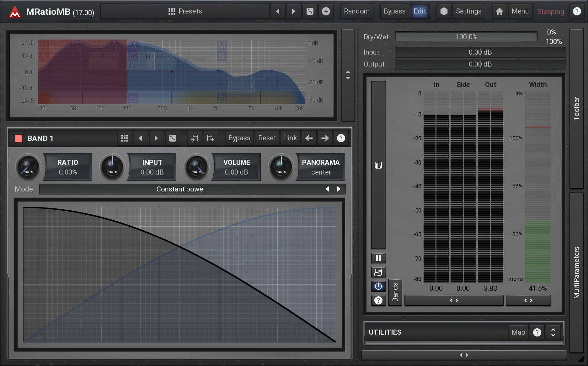Viewport: 588px width, 366px height.
Task: Select next Mode with right arrow
Action: (339, 189)
